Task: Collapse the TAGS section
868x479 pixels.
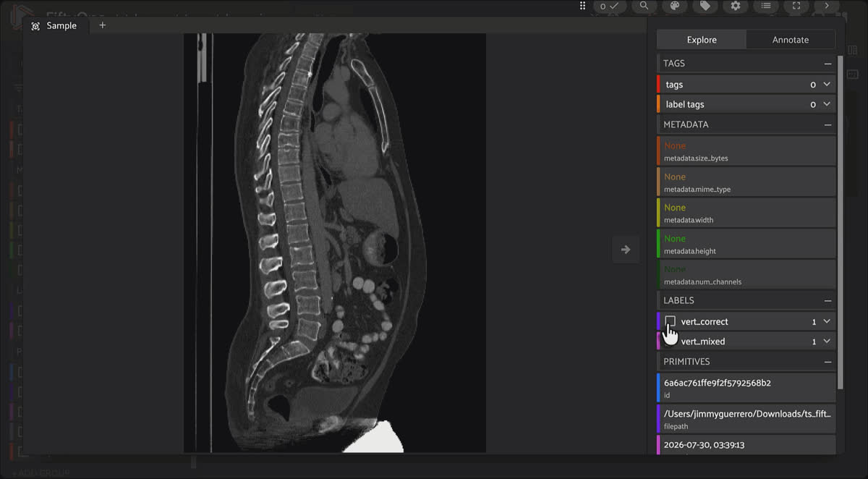Action: (827, 64)
